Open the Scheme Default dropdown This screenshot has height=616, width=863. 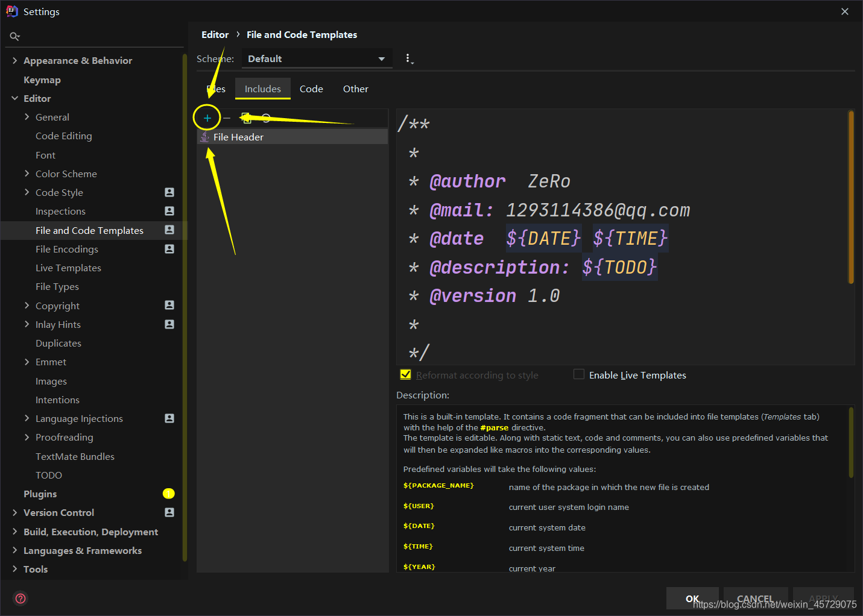(x=317, y=58)
